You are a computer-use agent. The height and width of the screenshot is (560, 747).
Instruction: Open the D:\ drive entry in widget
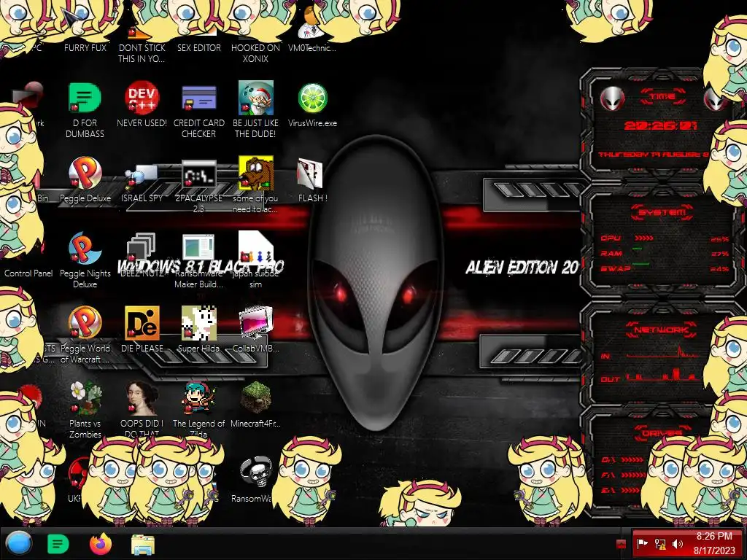[x=622, y=460]
